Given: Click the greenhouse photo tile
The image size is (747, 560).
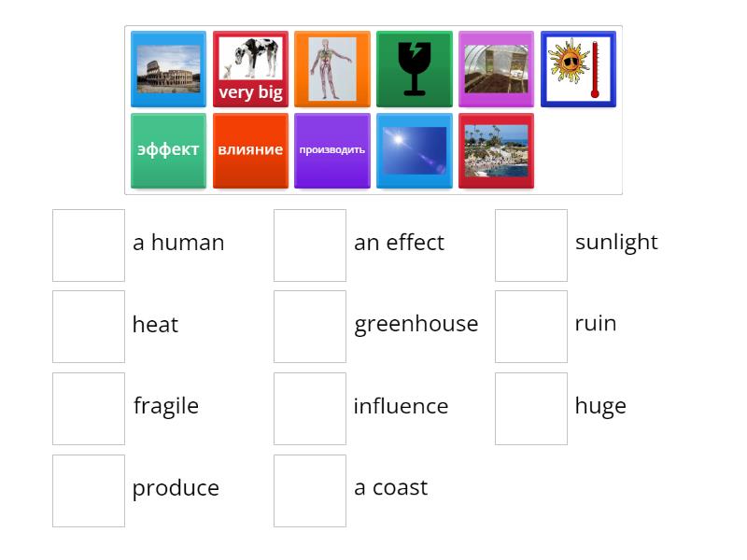Looking at the screenshot, I should click(496, 69).
